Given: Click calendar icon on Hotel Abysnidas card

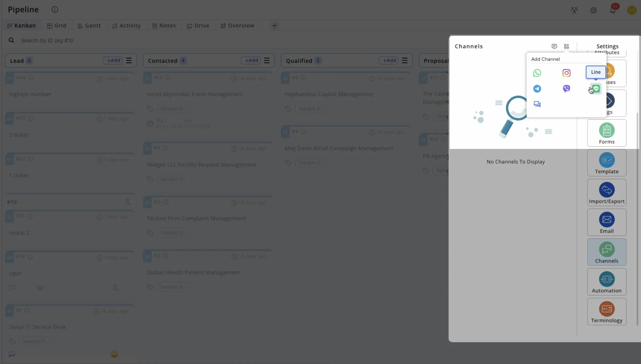Looking at the screenshot, I should point(150,123).
